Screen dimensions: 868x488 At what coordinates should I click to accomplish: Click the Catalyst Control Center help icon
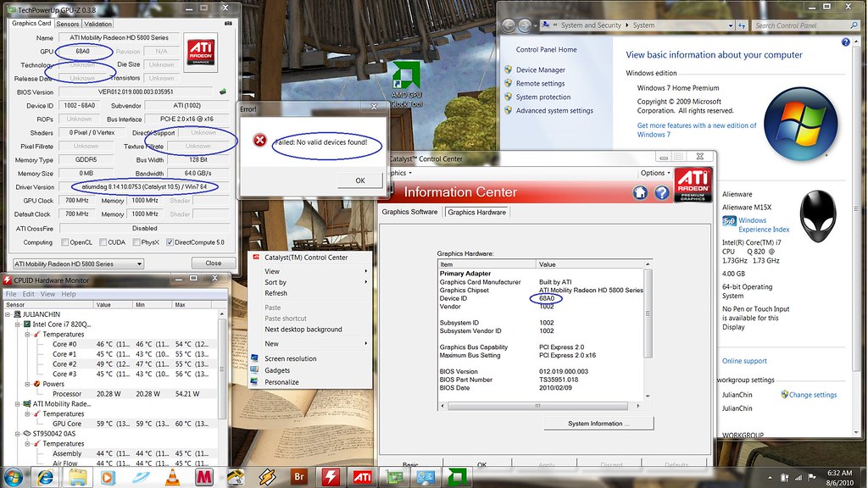(661, 192)
